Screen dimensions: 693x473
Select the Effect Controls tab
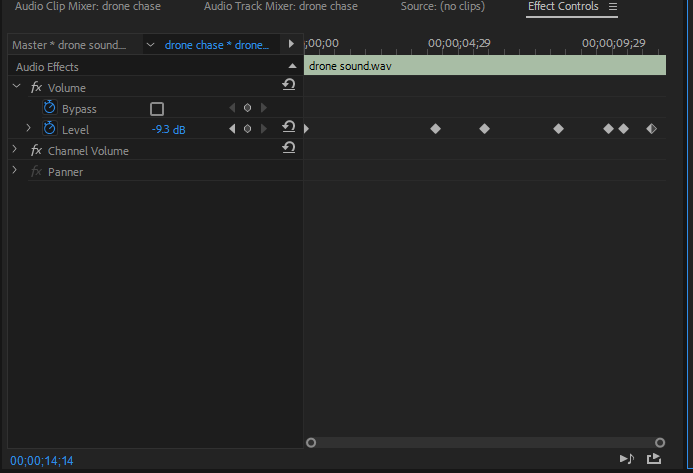[563, 6]
